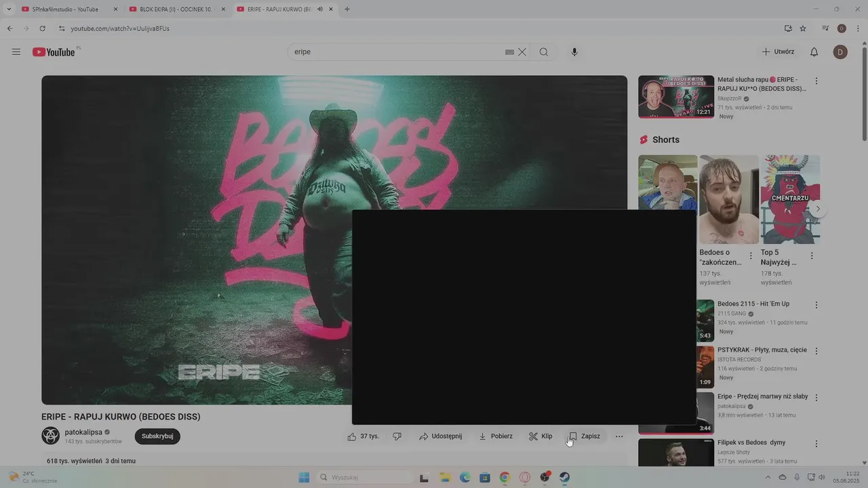Viewport: 868px width, 488px height.
Task: Select the ERIPE RAPUJ KURWO tab
Action: (284, 9)
